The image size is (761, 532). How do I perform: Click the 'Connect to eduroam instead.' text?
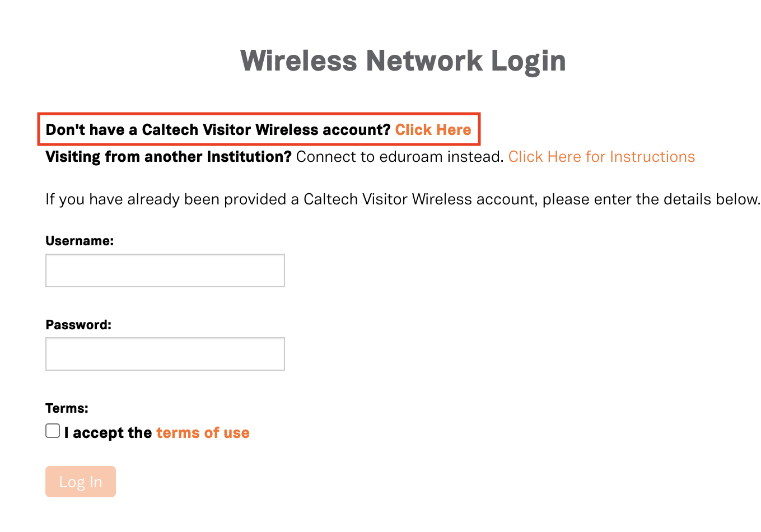tap(400, 157)
